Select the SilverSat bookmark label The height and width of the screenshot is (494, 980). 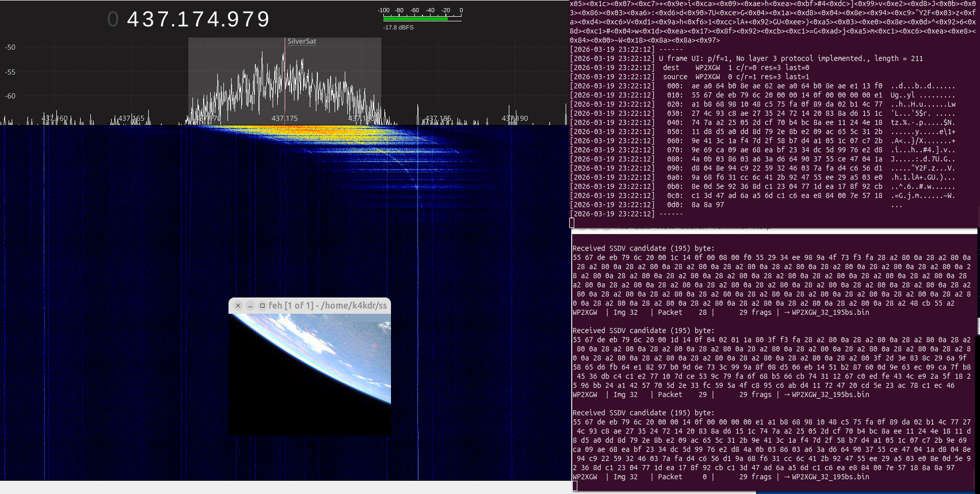[302, 41]
